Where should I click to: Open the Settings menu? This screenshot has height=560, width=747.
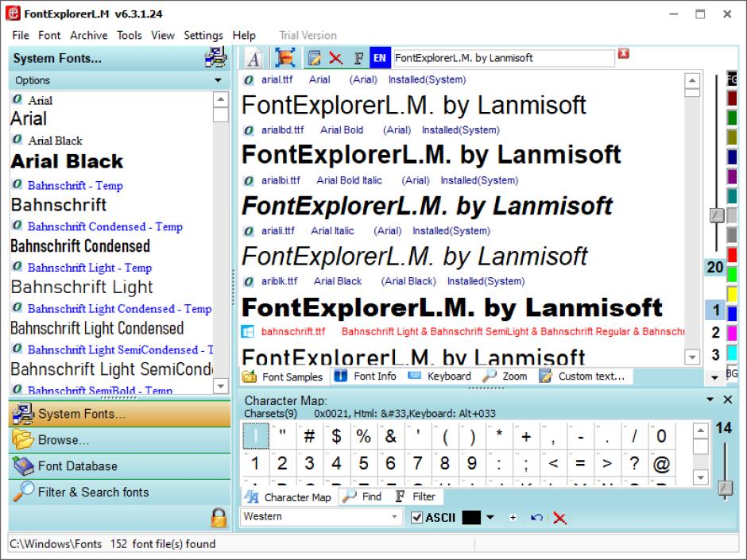click(203, 35)
